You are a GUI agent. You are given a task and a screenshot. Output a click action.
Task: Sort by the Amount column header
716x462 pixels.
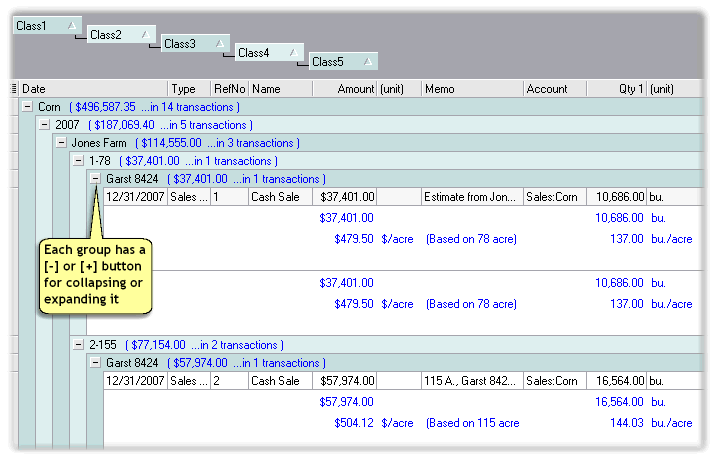click(x=345, y=89)
